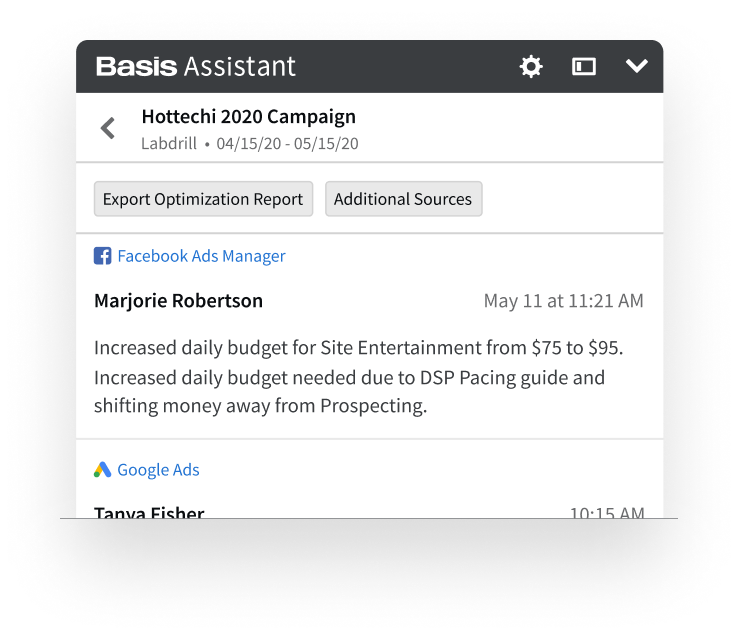Click the Facebook logo icon
Viewport: 750px width, 639px height.
coord(102,256)
